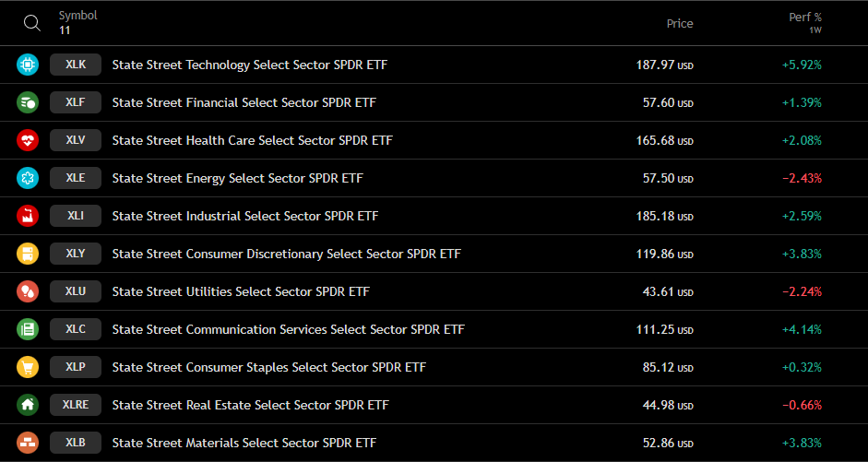This screenshot has height=462, width=868.
Task: Click the XLU utilities icon
Action: point(28,291)
